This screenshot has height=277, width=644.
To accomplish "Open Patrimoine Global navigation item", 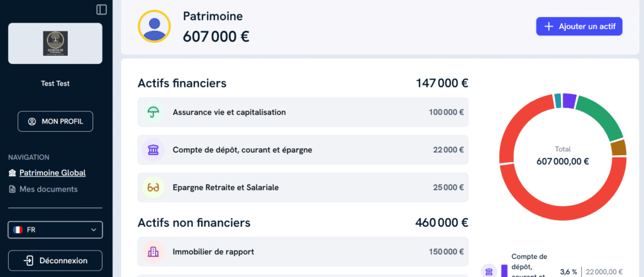I will (x=52, y=173).
